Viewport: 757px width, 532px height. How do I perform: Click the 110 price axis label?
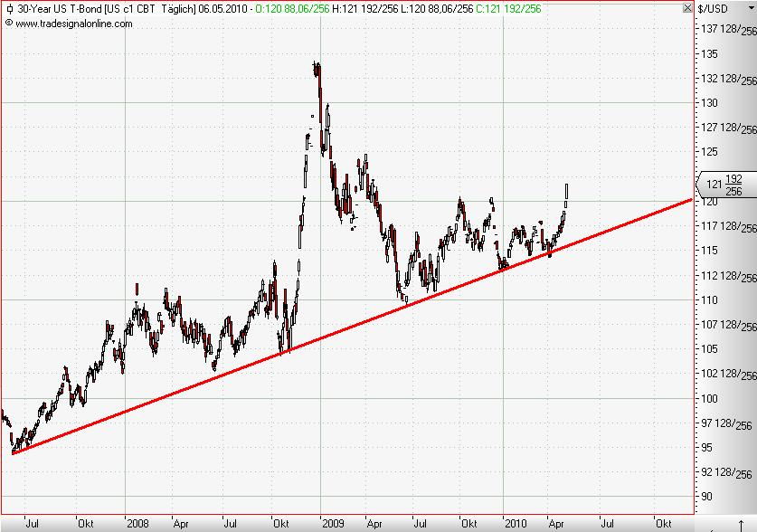pyautogui.click(x=709, y=300)
